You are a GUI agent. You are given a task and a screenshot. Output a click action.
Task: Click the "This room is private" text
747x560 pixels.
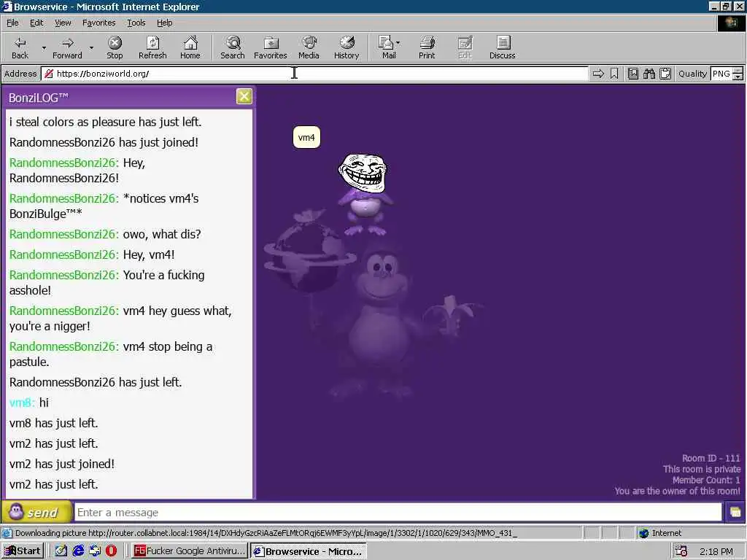702,469
